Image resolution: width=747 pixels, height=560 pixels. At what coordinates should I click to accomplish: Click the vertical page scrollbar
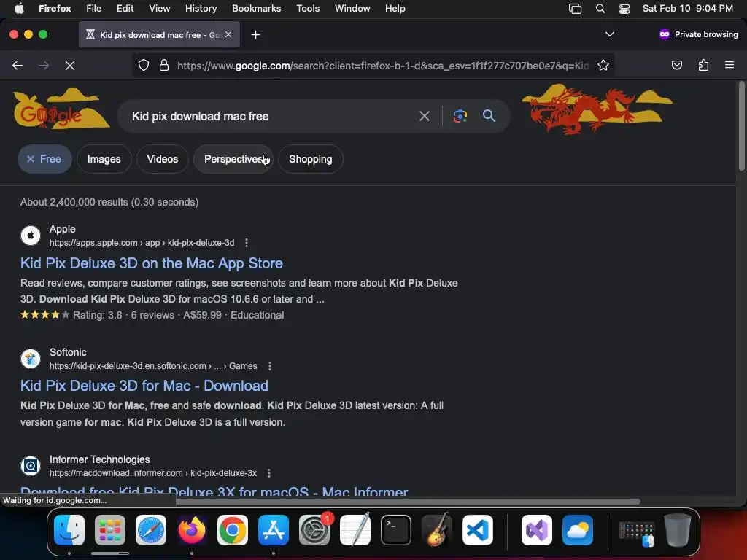pos(741,126)
